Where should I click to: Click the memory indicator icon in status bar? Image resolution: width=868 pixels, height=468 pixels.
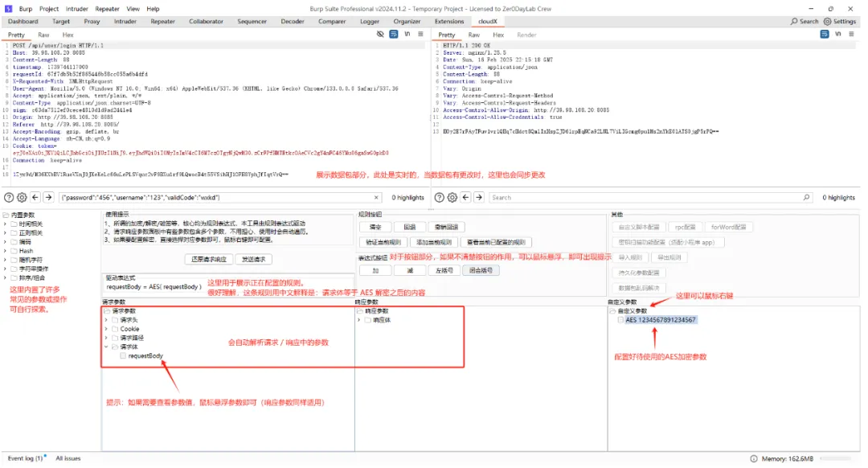753,458
